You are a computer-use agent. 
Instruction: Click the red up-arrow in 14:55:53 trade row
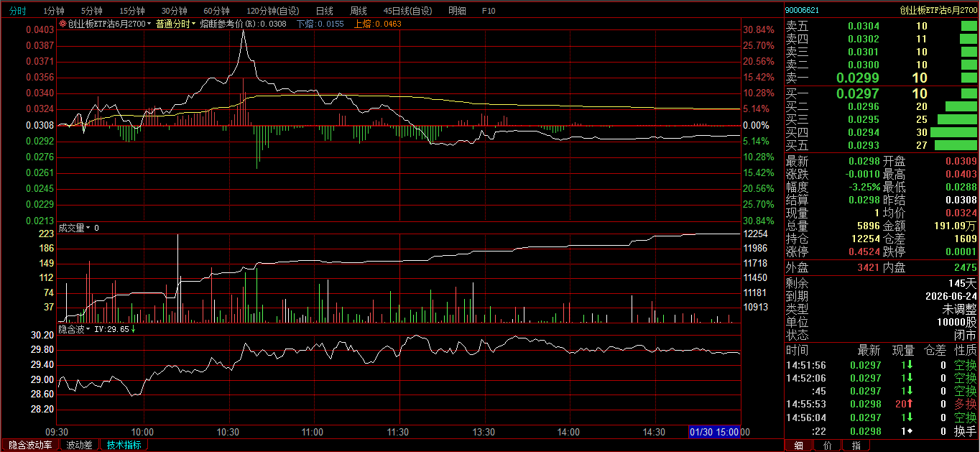pyautogui.click(x=910, y=405)
